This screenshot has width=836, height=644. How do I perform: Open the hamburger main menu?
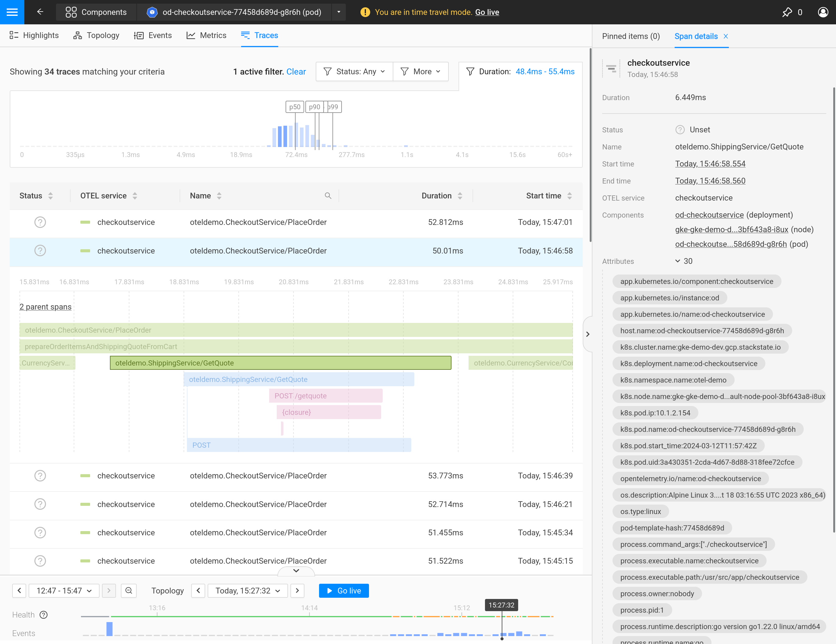(12, 12)
